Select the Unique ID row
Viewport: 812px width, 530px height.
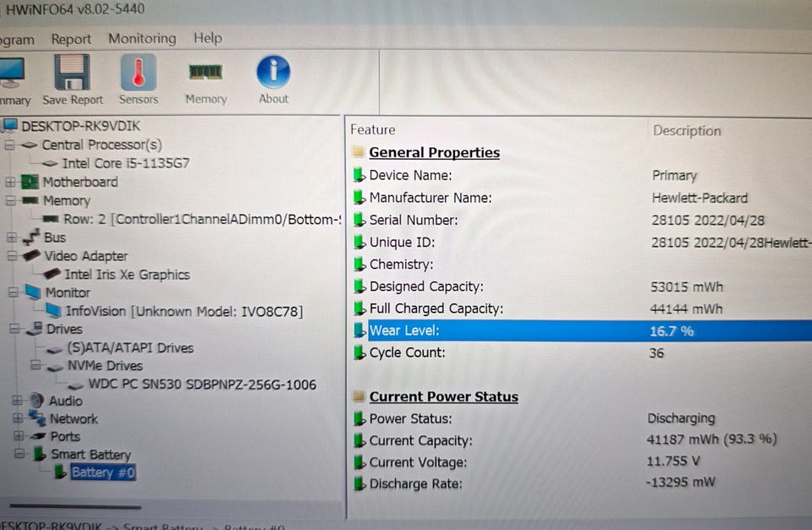click(x=581, y=243)
